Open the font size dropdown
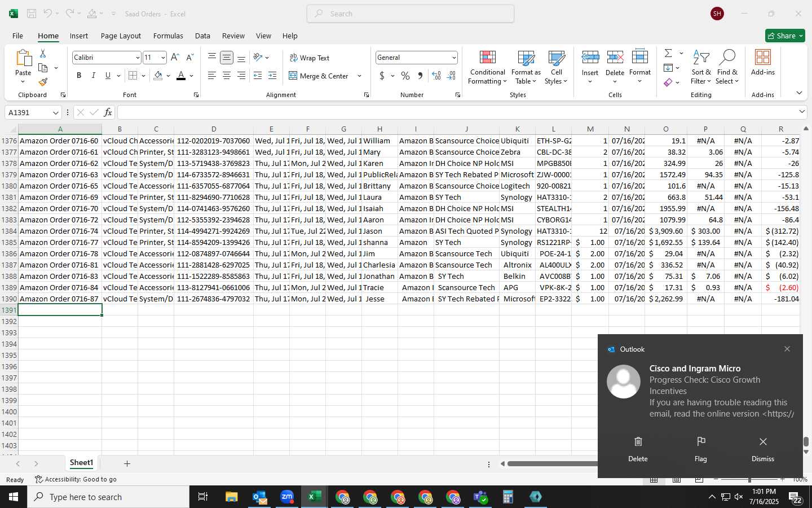The width and height of the screenshot is (812, 508). tap(163, 58)
